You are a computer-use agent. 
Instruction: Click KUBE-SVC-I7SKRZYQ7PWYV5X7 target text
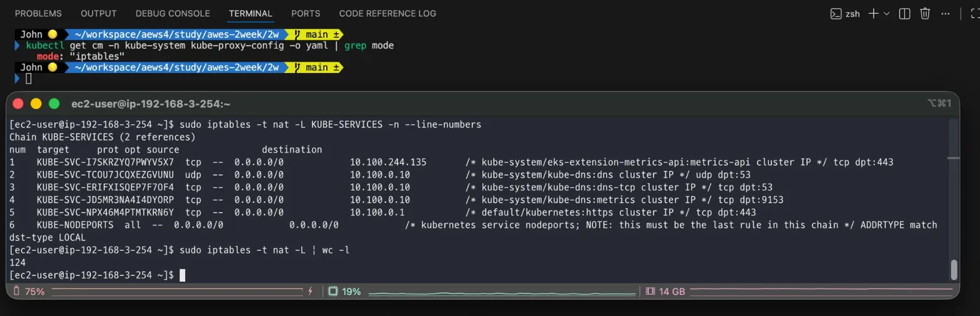[x=105, y=162]
